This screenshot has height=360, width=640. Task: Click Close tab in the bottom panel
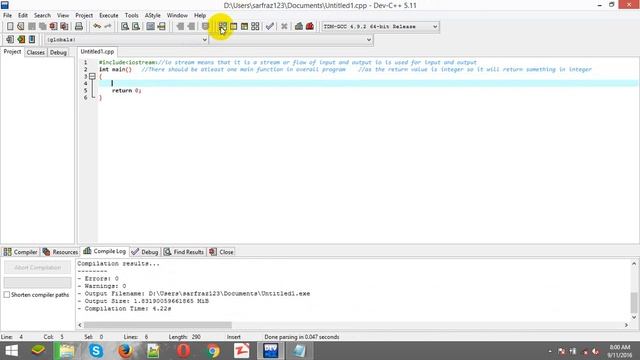tap(222, 252)
